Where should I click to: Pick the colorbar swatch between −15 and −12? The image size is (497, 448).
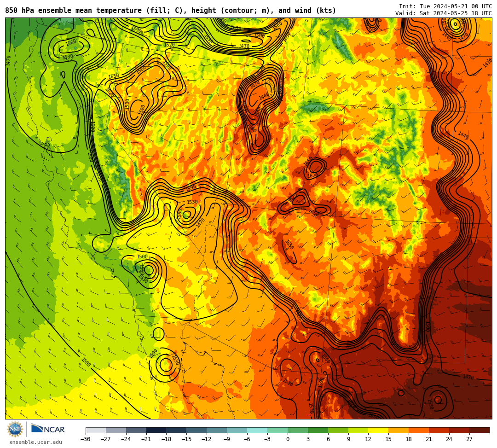pos(197,430)
